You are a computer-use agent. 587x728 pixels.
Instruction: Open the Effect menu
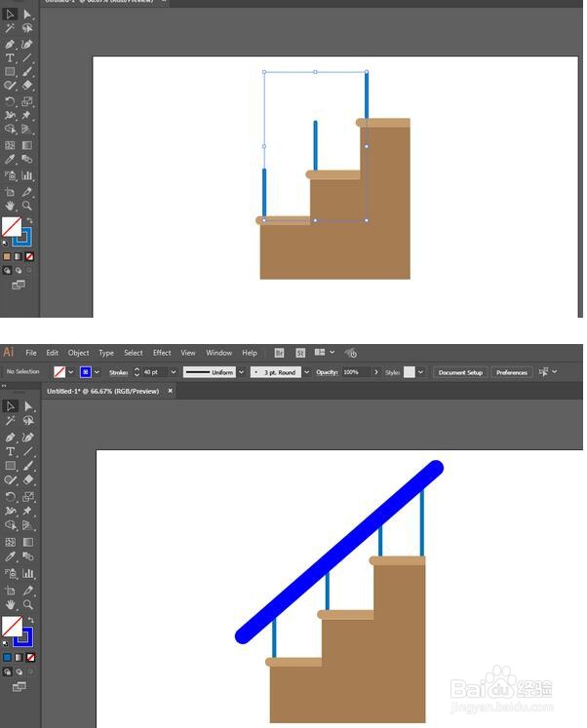click(x=162, y=353)
